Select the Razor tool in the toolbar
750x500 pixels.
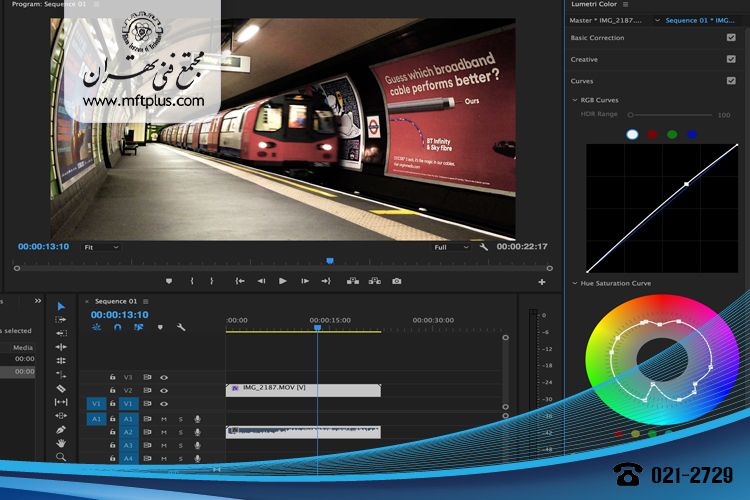pos(61,388)
